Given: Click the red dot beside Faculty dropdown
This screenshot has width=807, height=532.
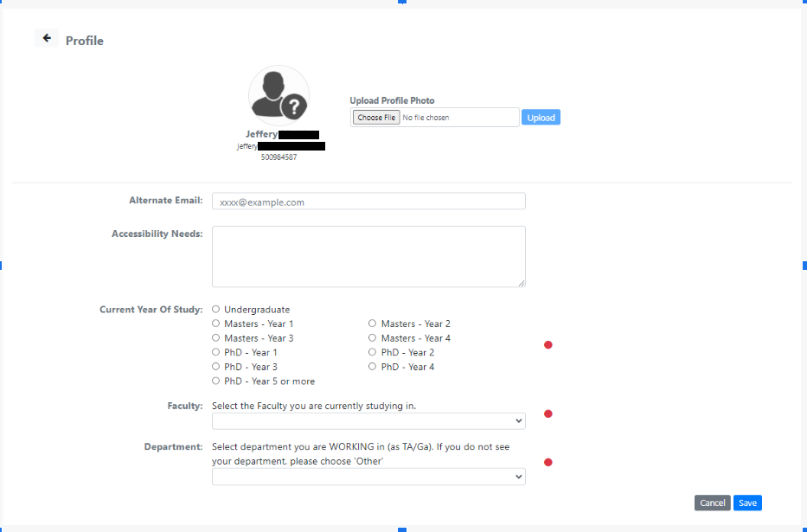Looking at the screenshot, I should (548, 413).
